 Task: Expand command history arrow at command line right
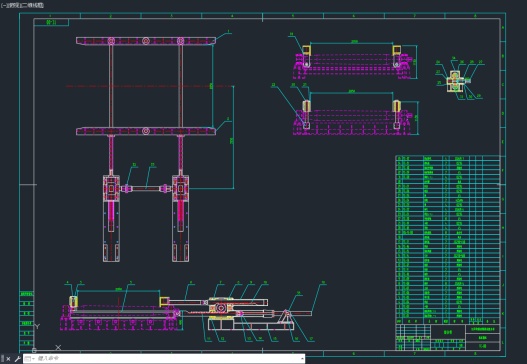pos(302,359)
